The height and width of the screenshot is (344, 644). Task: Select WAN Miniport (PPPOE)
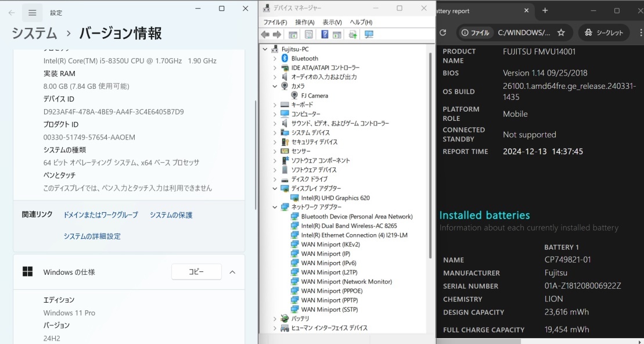pyautogui.click(x=332, y=291)
